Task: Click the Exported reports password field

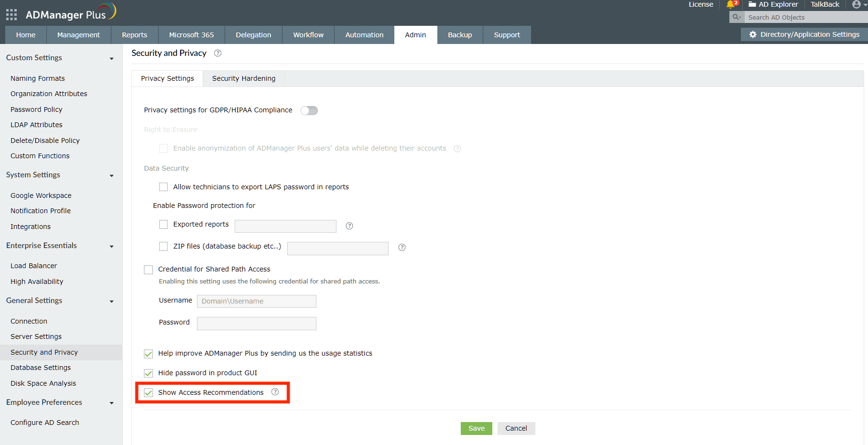Action: click(286, 226)
